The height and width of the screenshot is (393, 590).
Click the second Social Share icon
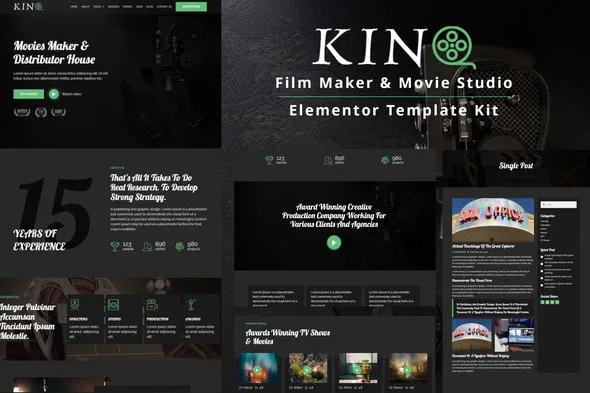(x=547, y=302)
